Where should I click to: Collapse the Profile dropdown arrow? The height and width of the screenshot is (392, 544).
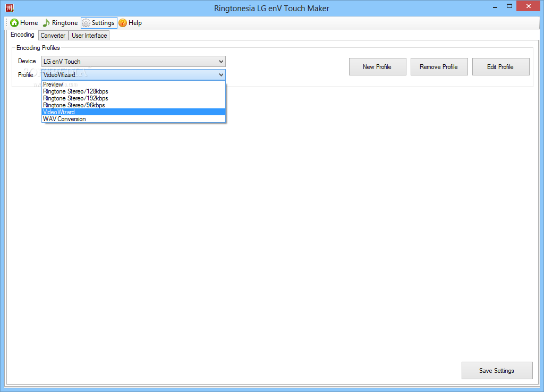point(221,75)
